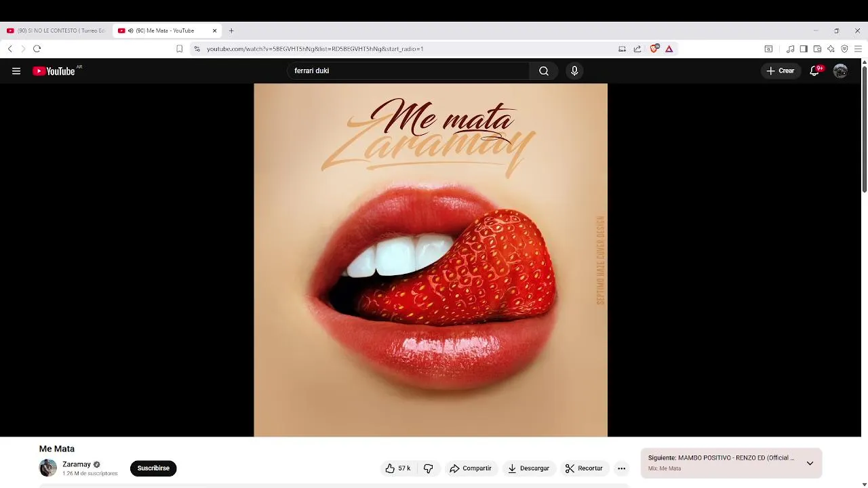Click the YouTube search magnifier button
The width and height of the screenshot is (868, 488).
544,70
